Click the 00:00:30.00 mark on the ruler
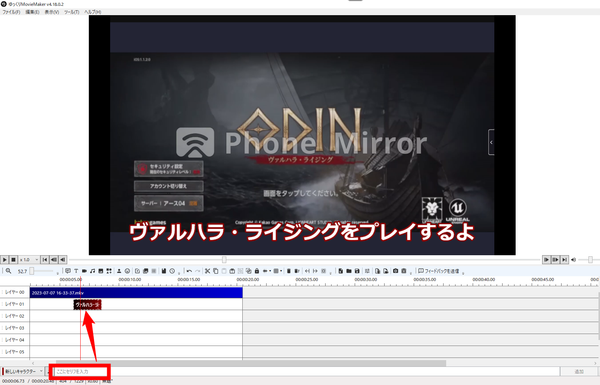This screenshot has height=385, width=600. pyautogui.click(x=366, y=280)
